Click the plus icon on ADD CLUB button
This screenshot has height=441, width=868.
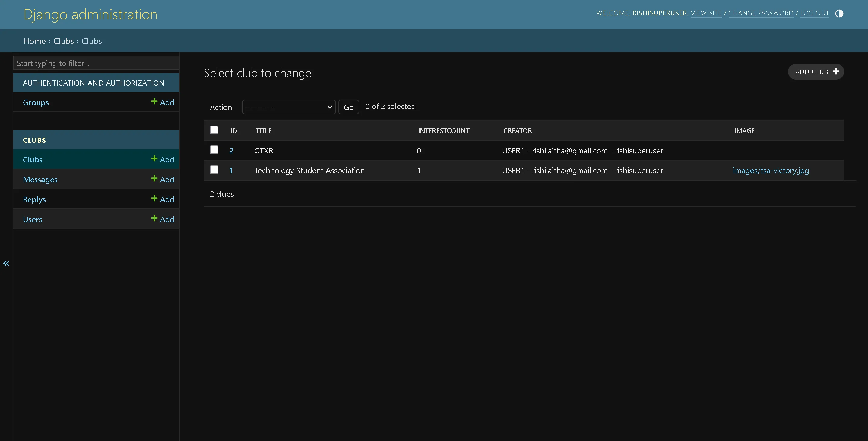tap(836, 71)
